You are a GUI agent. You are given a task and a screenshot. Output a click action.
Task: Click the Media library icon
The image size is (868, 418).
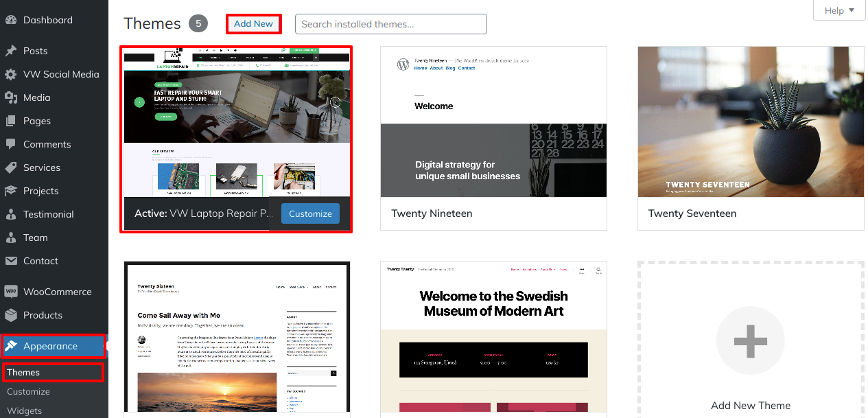11,97
